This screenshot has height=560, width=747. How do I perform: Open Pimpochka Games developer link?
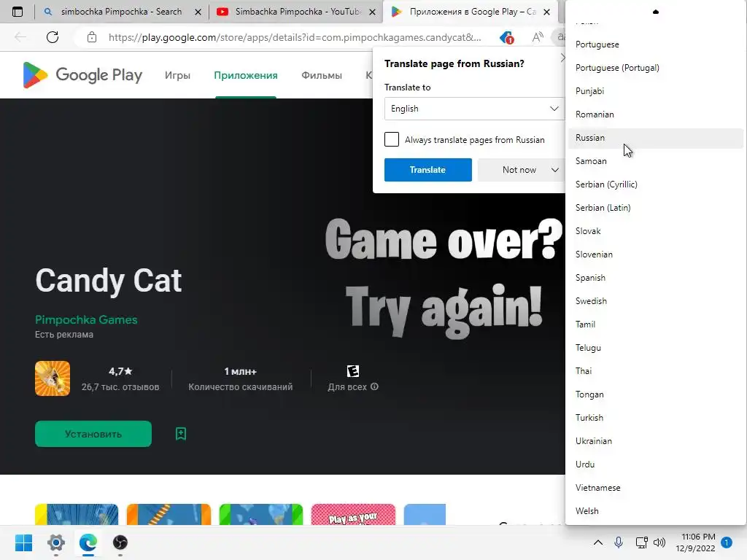[86, 319]
